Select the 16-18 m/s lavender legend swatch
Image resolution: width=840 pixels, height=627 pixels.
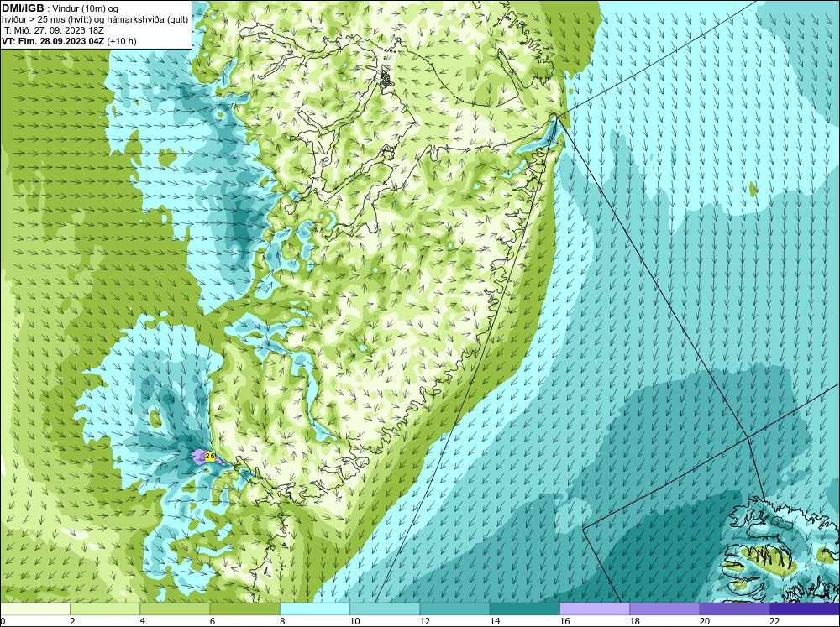point(595,609)
